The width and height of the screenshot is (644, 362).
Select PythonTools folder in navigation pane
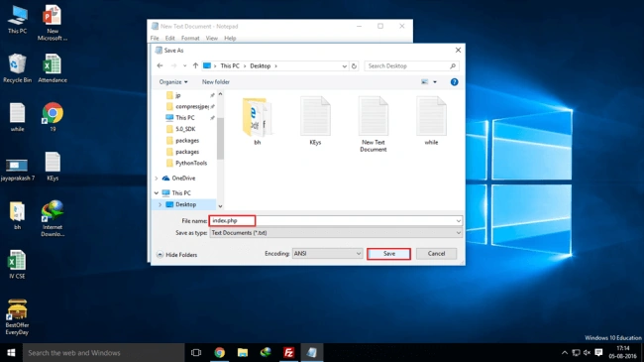pos(186,163)
